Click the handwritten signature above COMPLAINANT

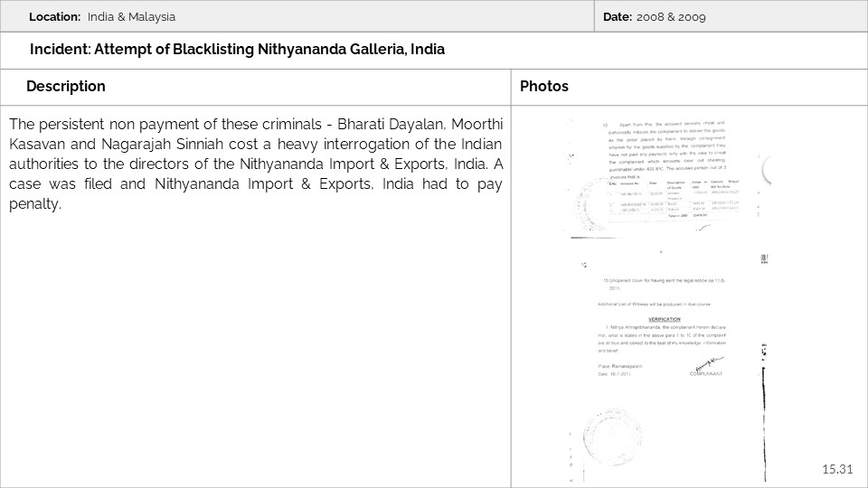click(x=712, y=362)
